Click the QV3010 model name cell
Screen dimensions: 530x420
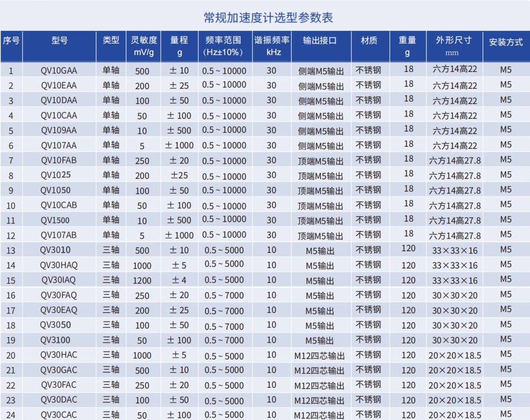[61, 250]
